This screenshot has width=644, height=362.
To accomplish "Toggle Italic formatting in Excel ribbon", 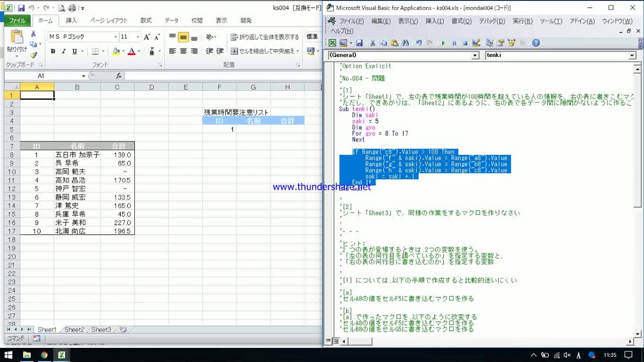I will 64,51.
